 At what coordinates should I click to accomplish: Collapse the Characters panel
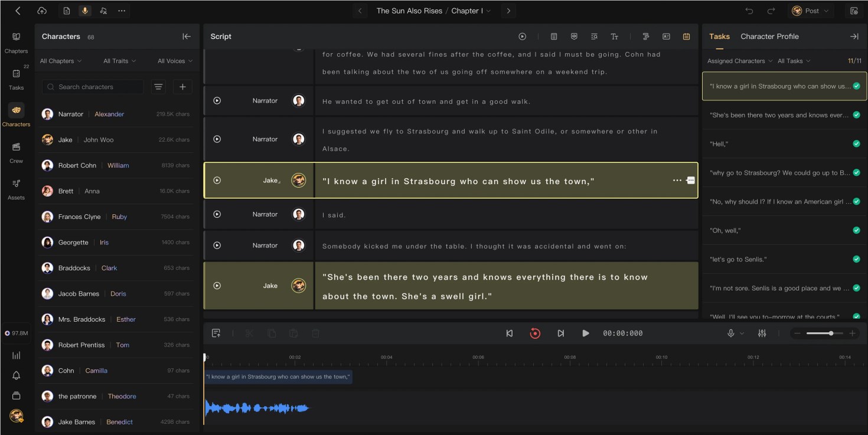click(187, 37)
